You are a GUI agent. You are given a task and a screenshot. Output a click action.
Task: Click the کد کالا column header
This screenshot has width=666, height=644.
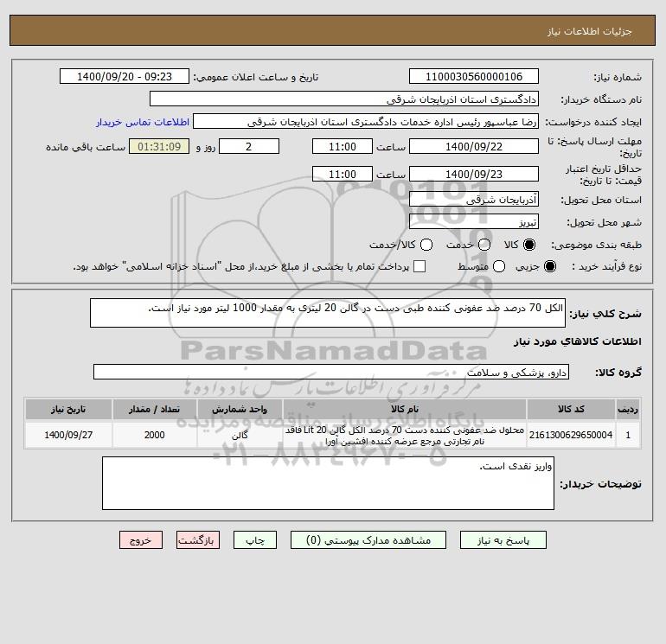coord(571,409)
